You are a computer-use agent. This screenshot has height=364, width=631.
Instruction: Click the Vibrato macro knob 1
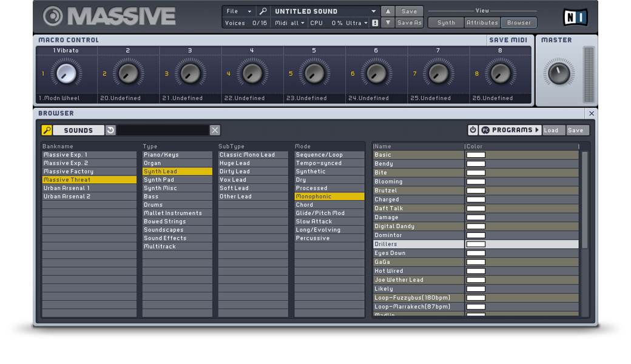pyautogui.click(x=66, y=73)
